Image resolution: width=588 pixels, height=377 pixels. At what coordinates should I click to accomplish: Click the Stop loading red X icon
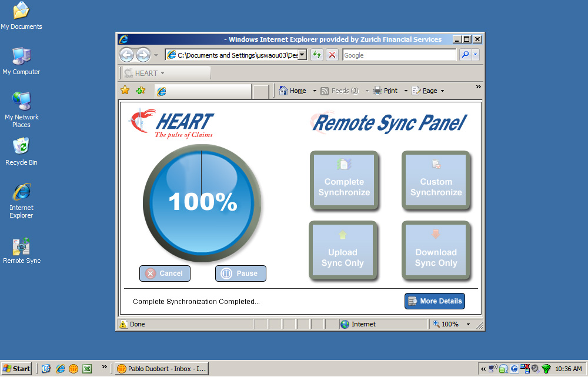[x=332, y=55]
